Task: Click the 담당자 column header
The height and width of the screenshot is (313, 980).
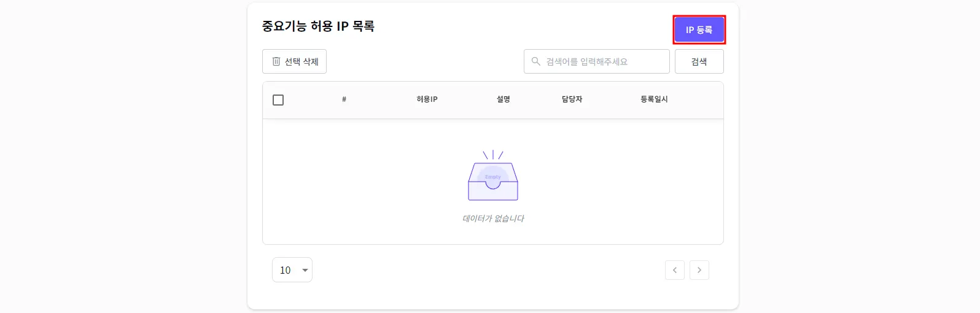Action: point(572,99)
